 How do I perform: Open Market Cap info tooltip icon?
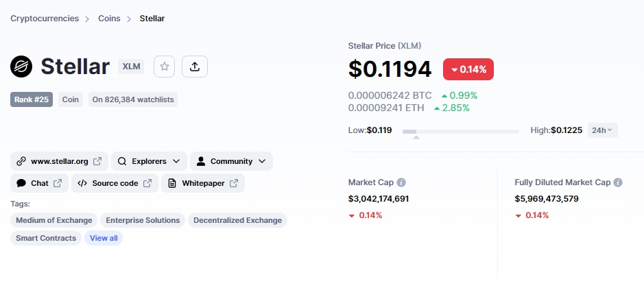[401, 182]
